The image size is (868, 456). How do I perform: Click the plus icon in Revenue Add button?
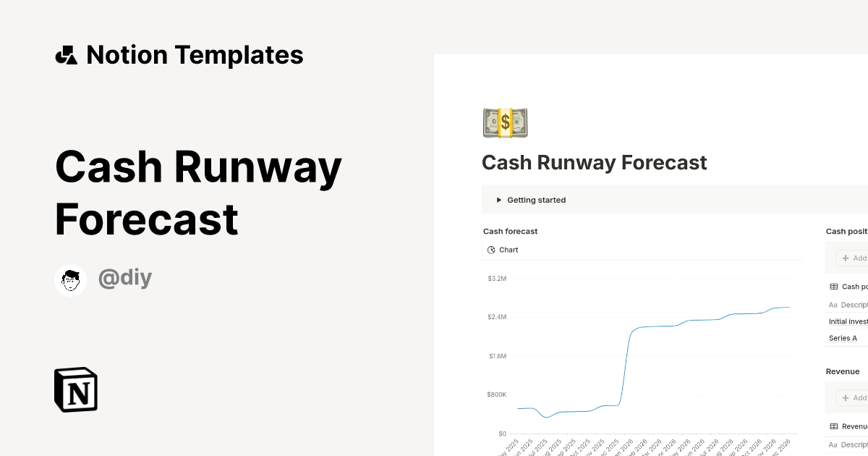click(844, 397)
